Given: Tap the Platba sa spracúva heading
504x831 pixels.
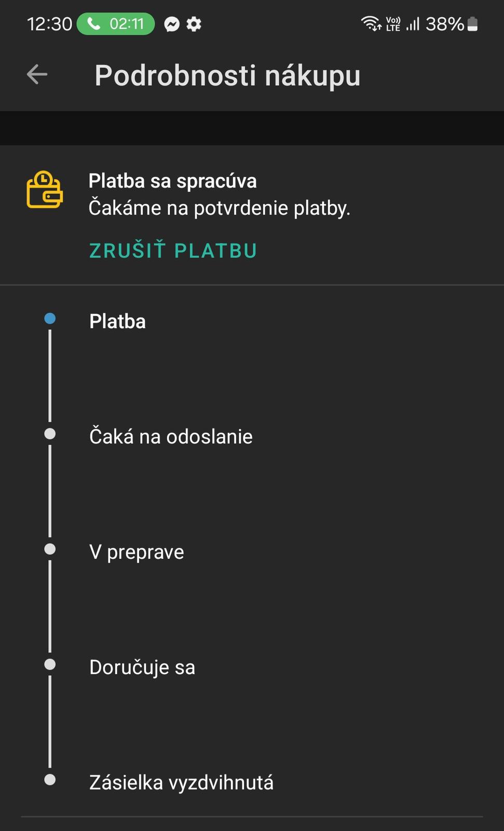Looking at the screenshot, I should [x=172, y=181].
